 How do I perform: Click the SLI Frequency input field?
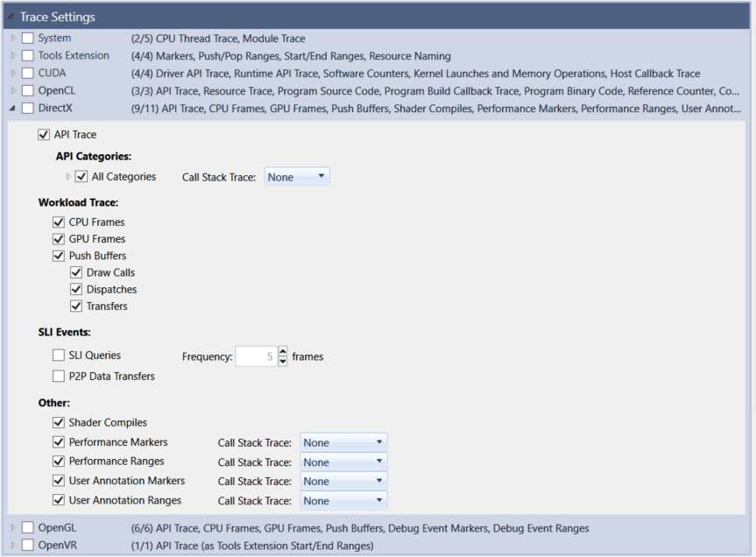(x=256, y=356)
